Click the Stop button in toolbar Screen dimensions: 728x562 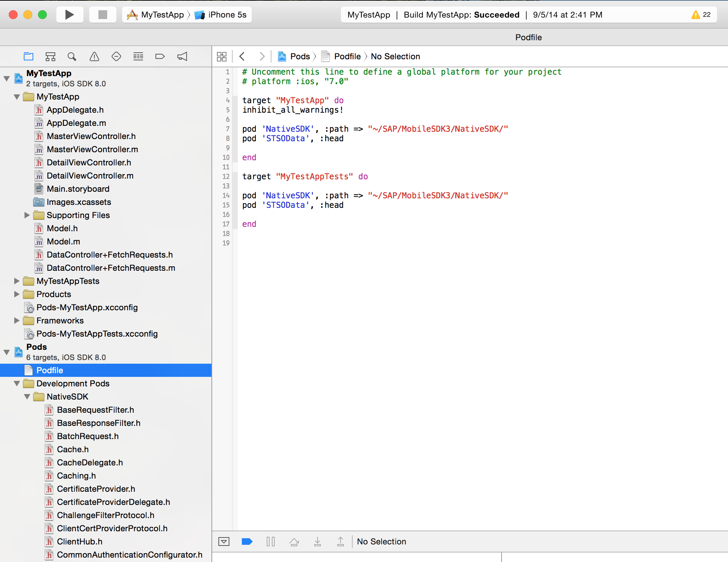coord(103,15)
